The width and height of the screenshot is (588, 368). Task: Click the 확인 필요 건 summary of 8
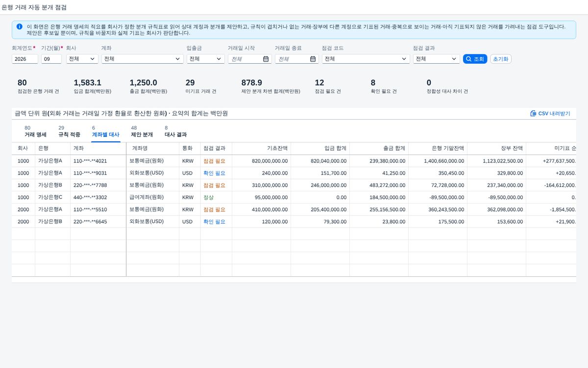[384, 86]
